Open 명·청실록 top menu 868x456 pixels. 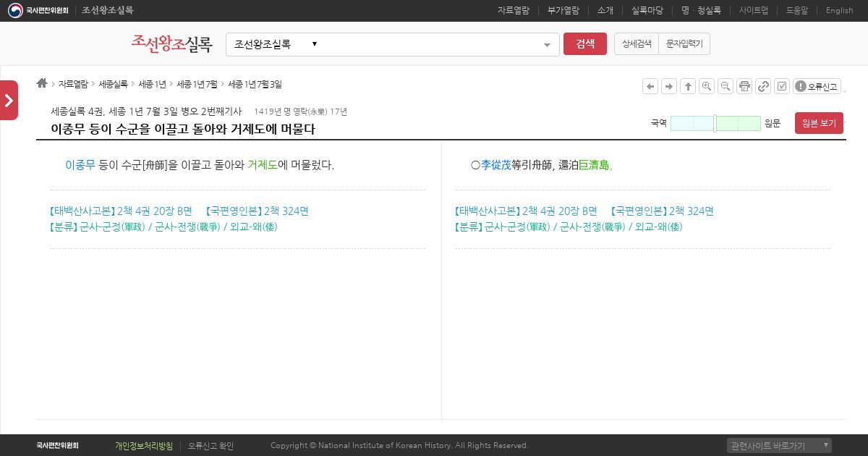701,10
